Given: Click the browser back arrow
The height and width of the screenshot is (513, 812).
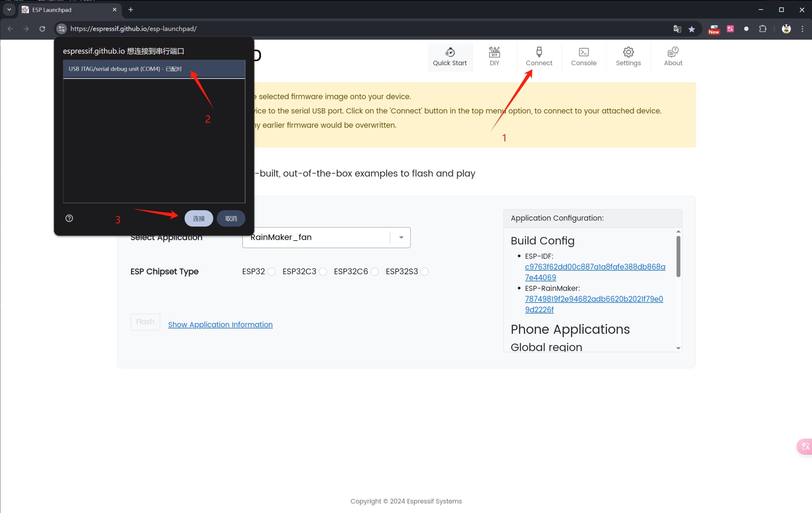Looking at the screenshot, I should click(10, 29).
